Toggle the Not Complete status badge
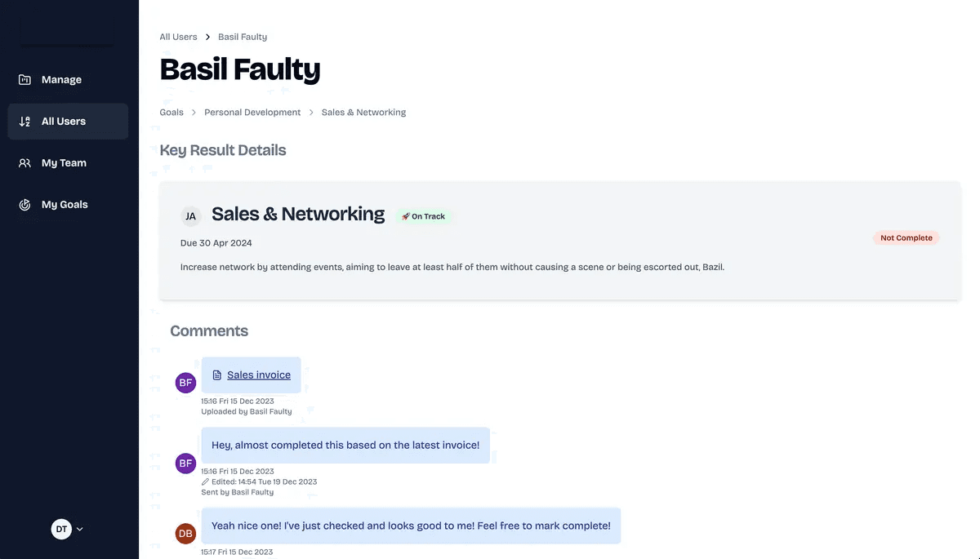The width and height of the screenshot is (980, 559). point(906,237)
